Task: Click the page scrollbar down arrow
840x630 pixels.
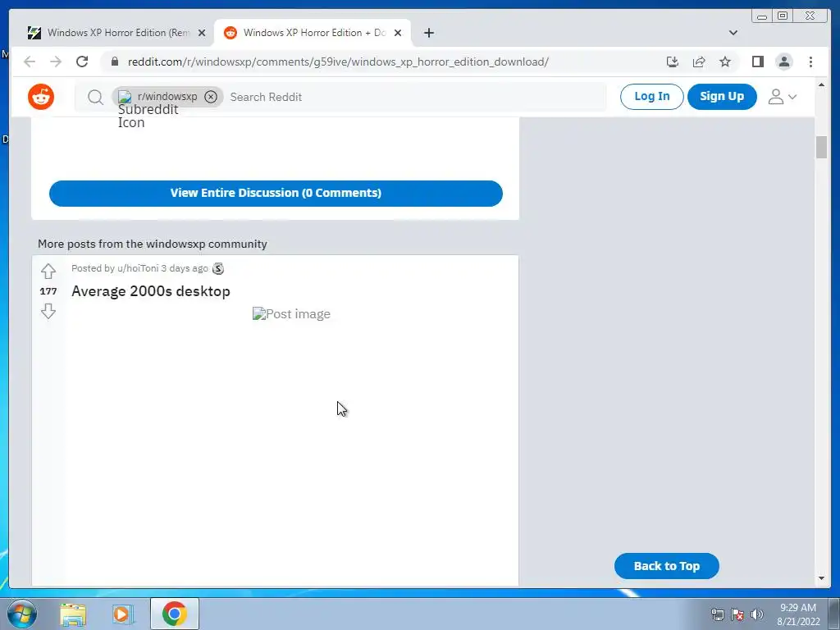Action: pos(822,578)
